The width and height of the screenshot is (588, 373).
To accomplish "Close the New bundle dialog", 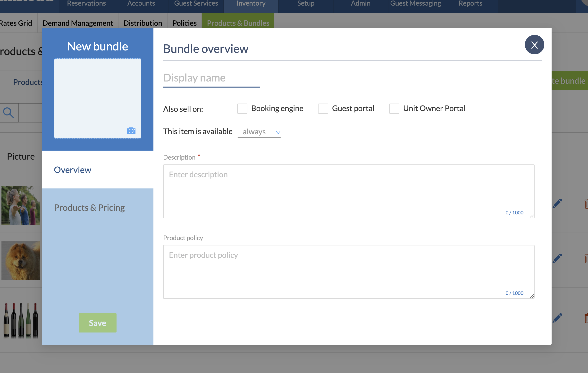I will tap(534, 45).
